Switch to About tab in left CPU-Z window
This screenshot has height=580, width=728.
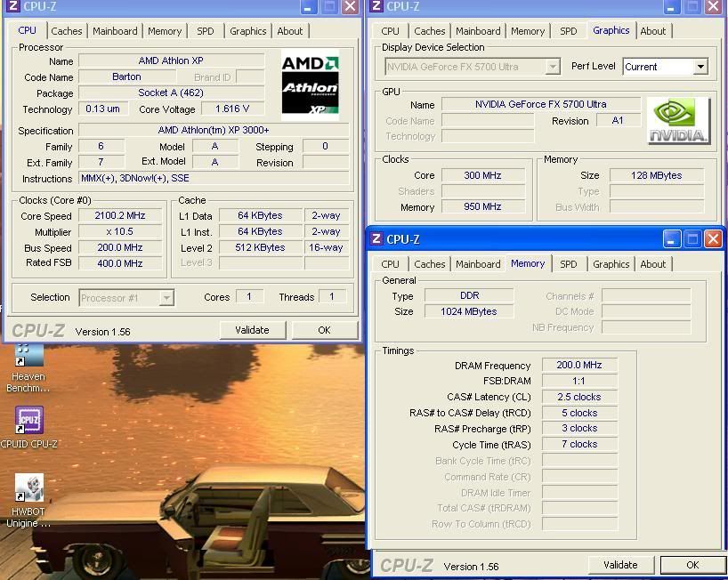coord(290,31)
